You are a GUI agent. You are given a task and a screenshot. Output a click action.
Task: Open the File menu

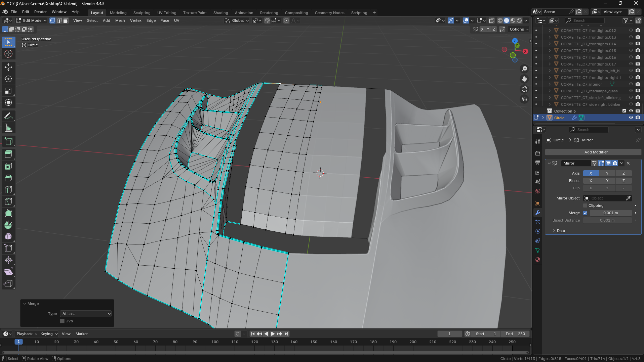pyautogui.click(x=14, y=12)
